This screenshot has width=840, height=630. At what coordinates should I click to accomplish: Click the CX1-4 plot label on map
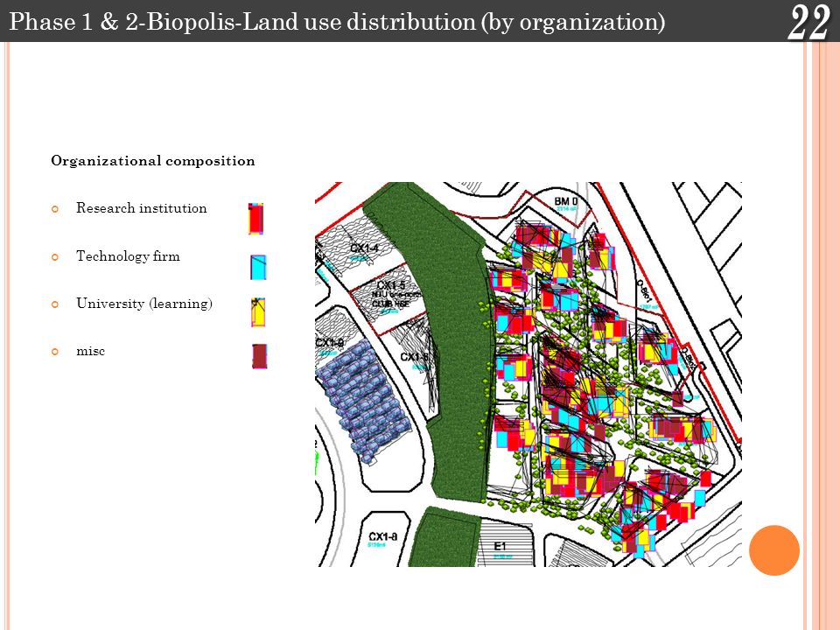[x=365, y=248]
